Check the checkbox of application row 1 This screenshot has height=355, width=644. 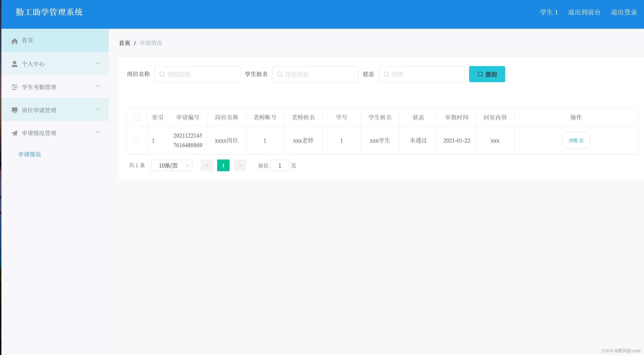[137, 140]
